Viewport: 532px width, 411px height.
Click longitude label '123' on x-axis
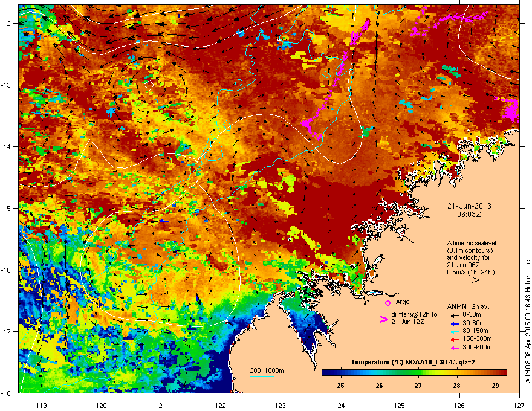(x=281, y=405)
